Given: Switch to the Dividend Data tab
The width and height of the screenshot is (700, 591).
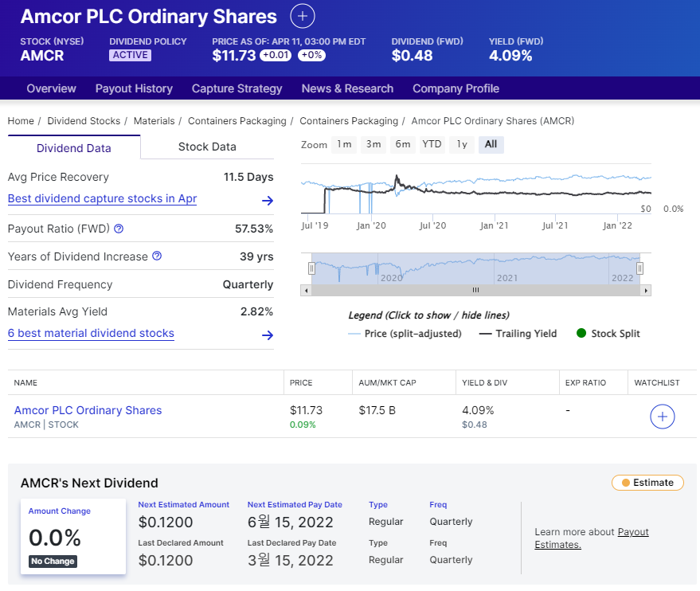Looking at the screenshot, I should click(74, 148).
